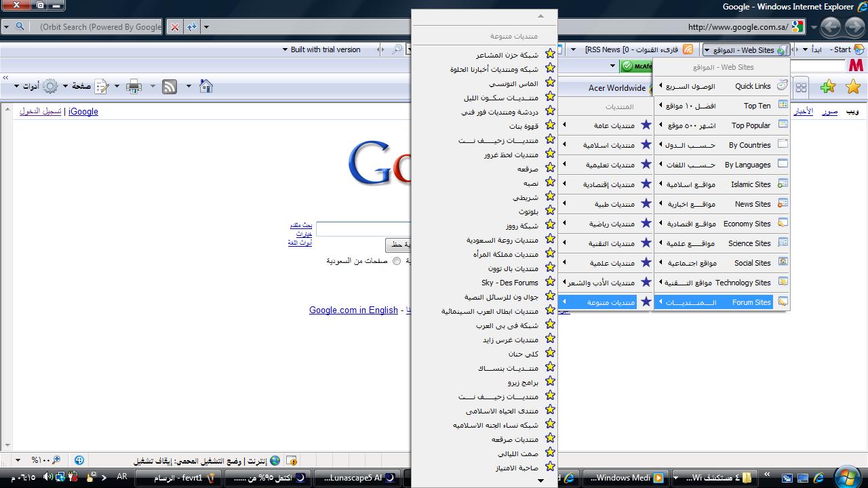Open the Page menu icon
The width and height of the screenshot is (868, 488).
101,86
